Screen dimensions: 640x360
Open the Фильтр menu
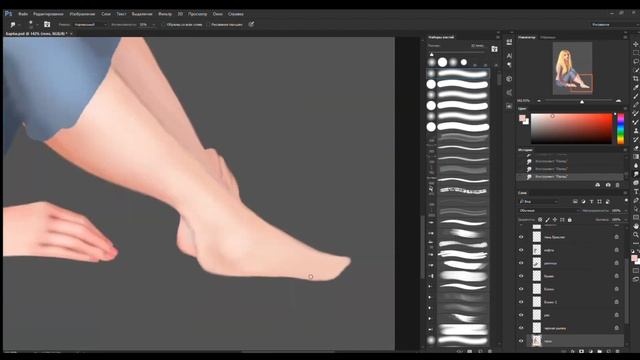tap(165, 14)
